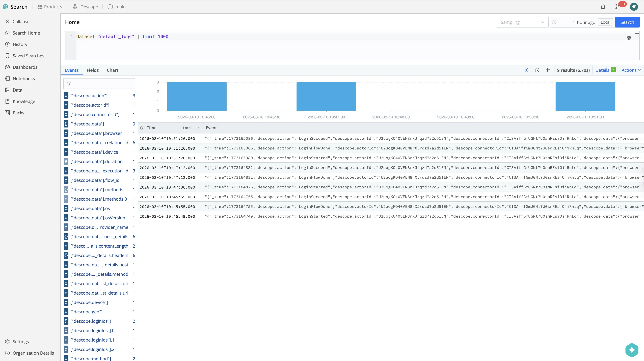
Task: Switch to the Chart tab
Action: click(112, 70)
